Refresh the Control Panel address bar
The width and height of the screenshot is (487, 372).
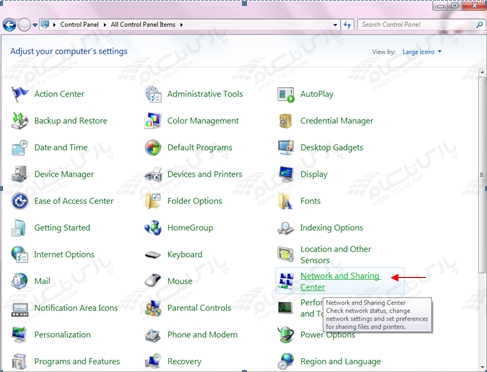pyautogui.click(x=347, y=25)
